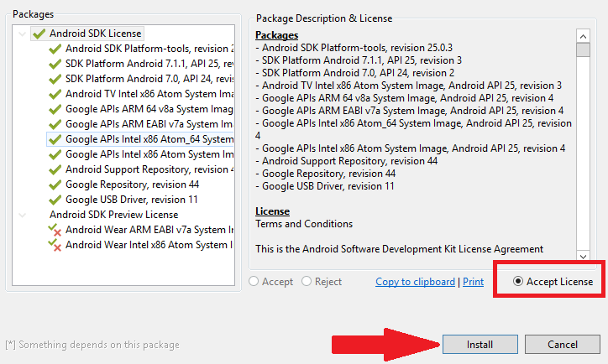Click the license pane scroll up arrow
The height and width of the screenshot is (364, 608).
583,36
